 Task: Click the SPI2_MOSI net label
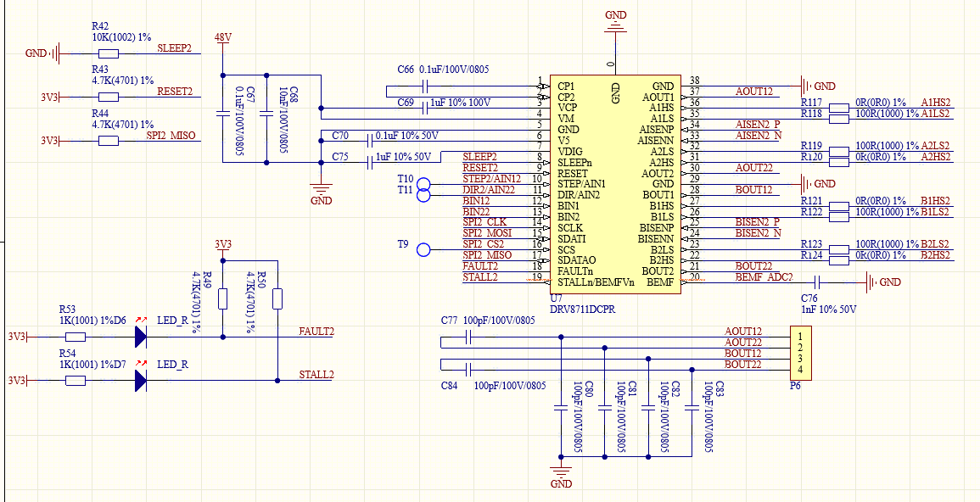point(487,233)
